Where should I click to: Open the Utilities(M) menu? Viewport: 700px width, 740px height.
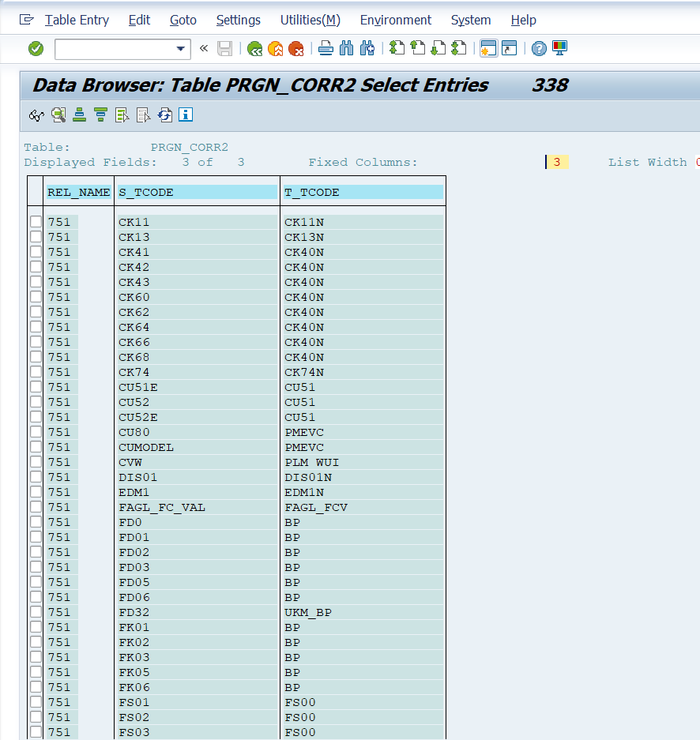(310, 20)
